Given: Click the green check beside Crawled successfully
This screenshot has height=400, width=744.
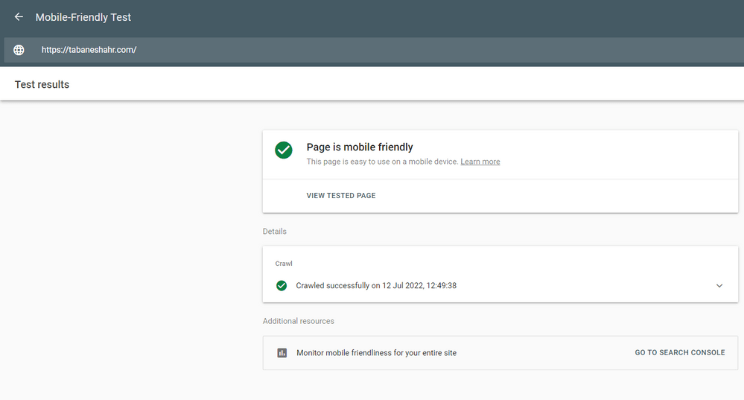Looking at the screenshot, I should pyautogui.click(x=281, y=286).
